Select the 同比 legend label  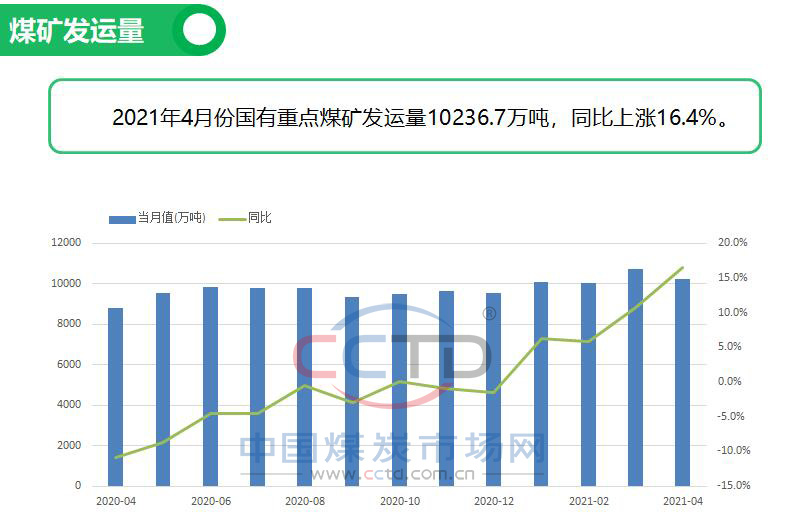[259, 218]
